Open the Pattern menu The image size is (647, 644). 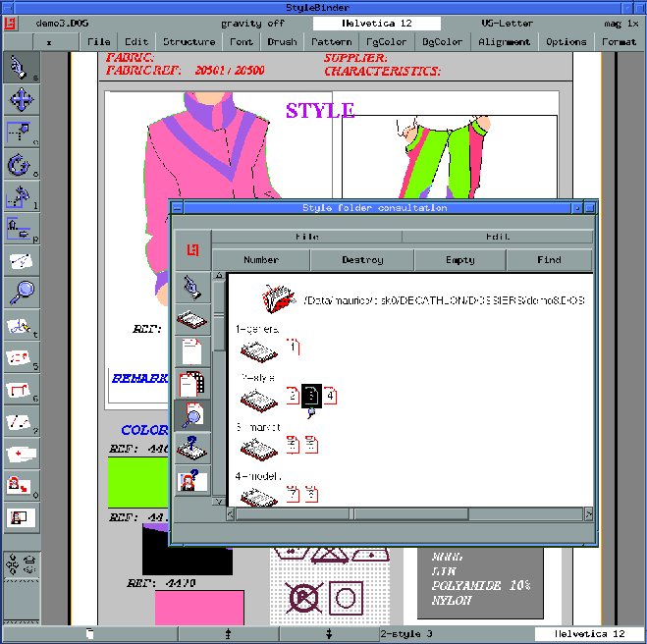331,42
